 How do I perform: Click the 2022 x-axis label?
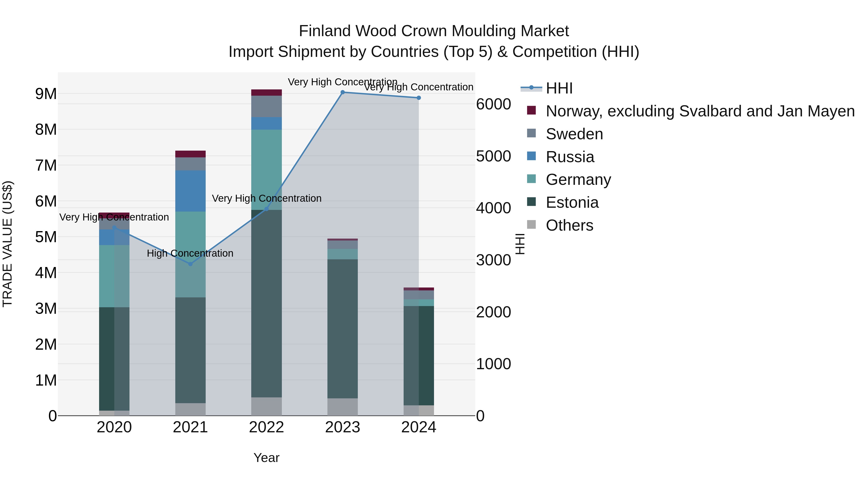266,427
